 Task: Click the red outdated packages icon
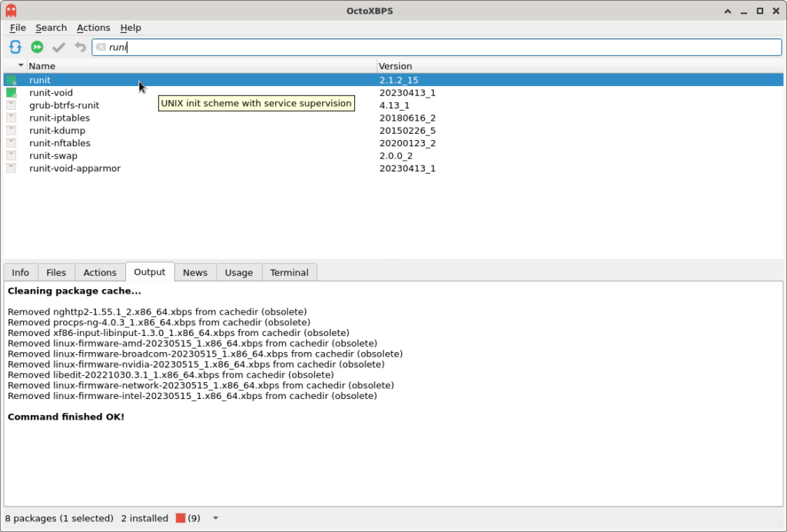181,518
